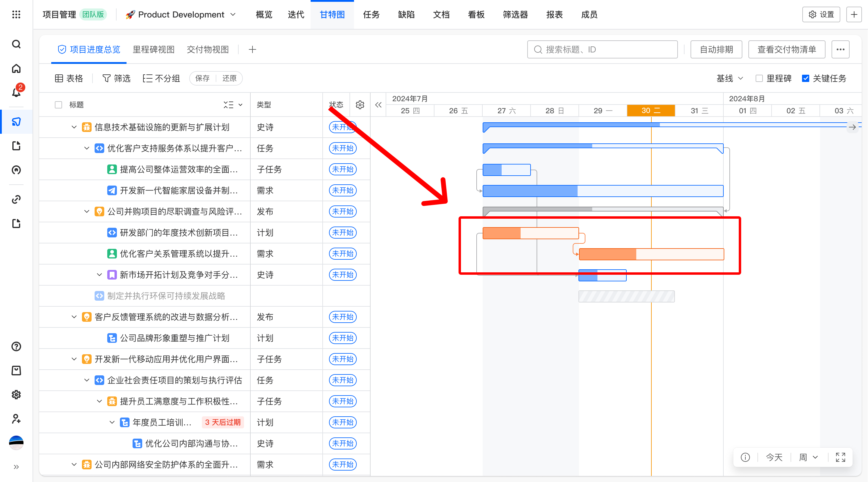Viewport: 868px width, 482px height.
Task: Collapse the table panel with double-left arrow
Action: tap(378, 105)
